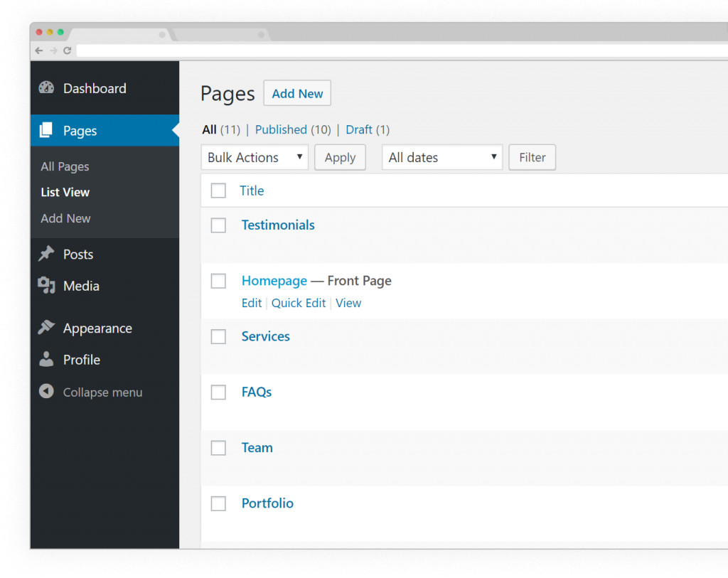Click the browser address bar
The image size is (728, 578).
pos(402,50)
